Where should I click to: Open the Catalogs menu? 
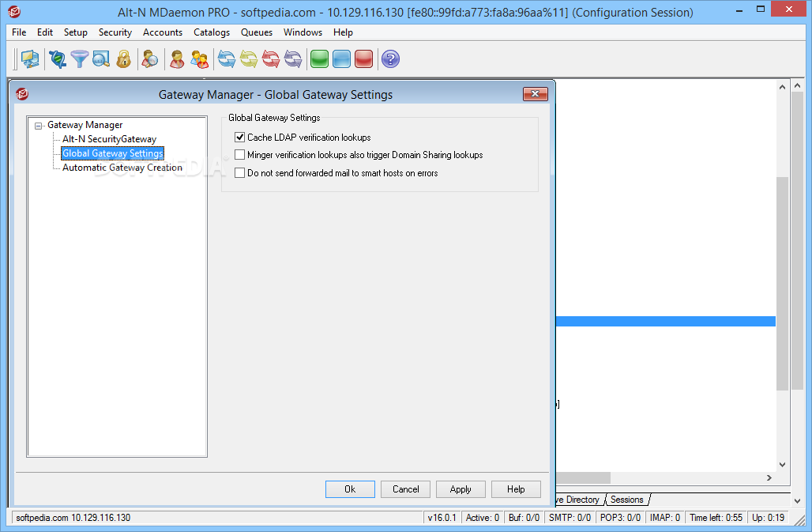tap(212, 32)
